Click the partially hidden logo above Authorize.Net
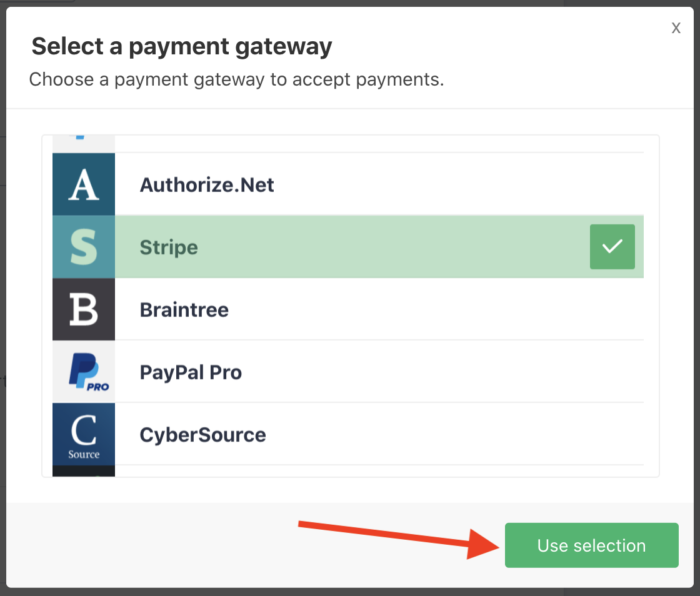This screenshot has width=700, height=596. (84, 144)
